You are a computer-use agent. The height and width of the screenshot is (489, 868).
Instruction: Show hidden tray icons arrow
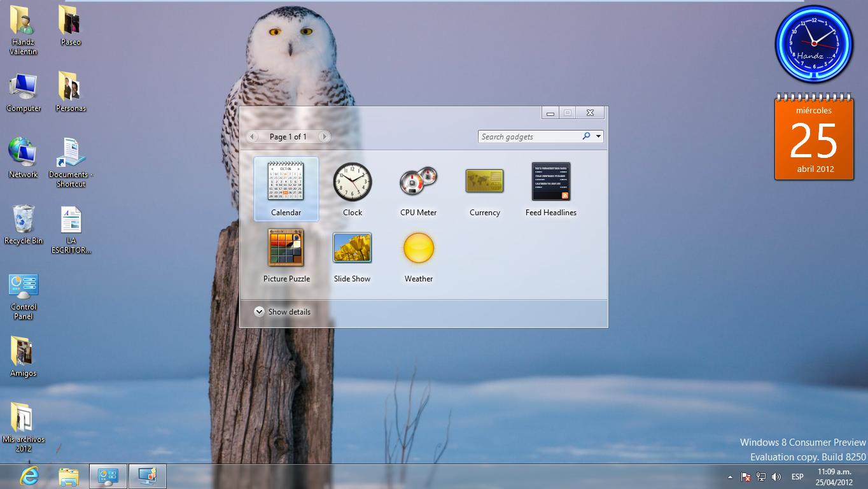729,477
